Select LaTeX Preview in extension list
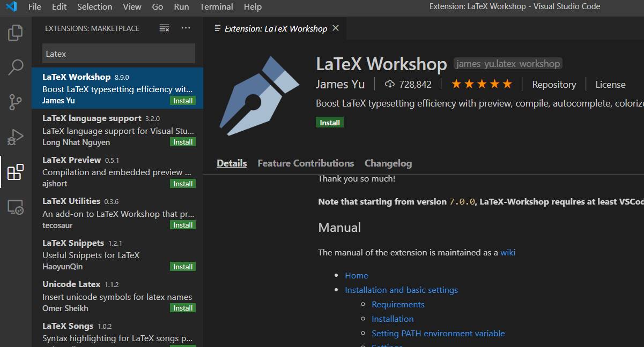Image resolution: width=644 pixels, height=347 pixels. click(x=117, y=171)
